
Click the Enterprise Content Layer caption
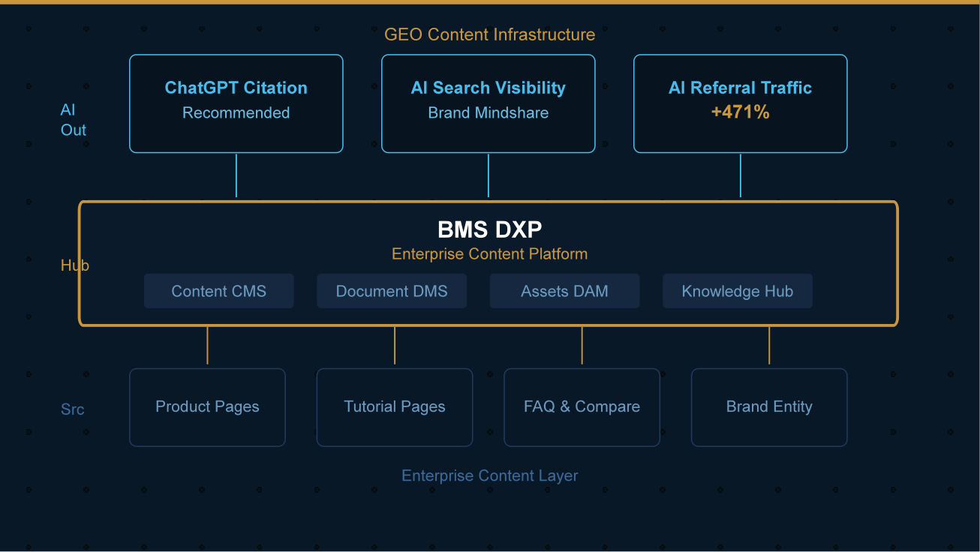[490, 475]
